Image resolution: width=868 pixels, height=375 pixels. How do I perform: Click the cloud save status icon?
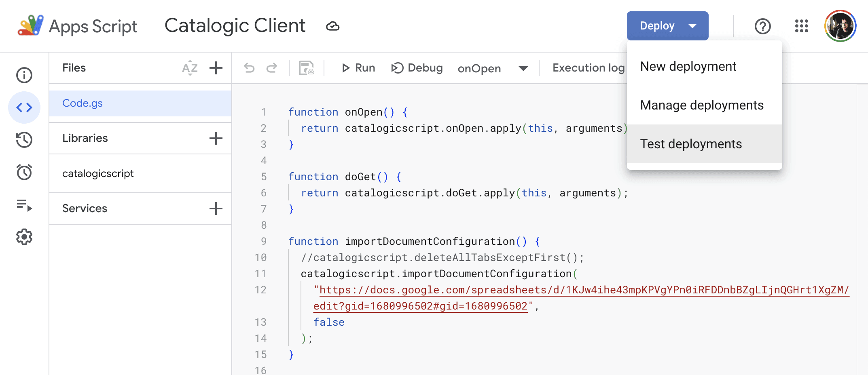point(332,26)
